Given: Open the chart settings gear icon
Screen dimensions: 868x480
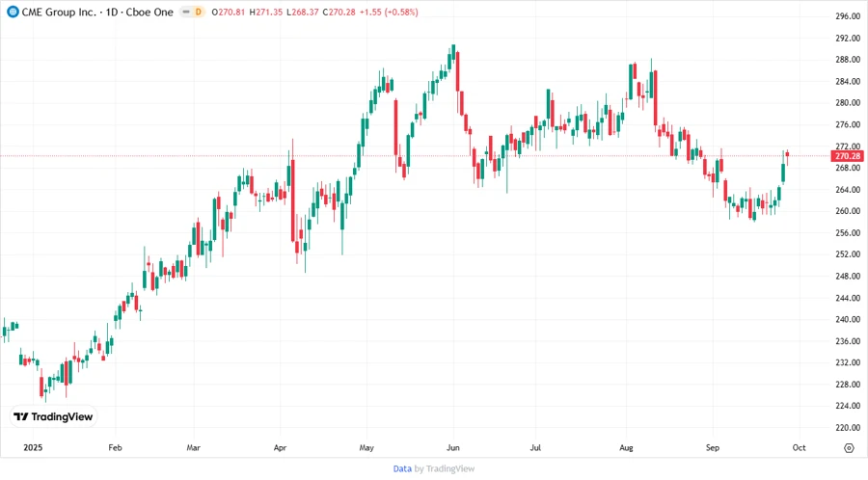Looking at the screenshot, I should [x=849, y=448].
